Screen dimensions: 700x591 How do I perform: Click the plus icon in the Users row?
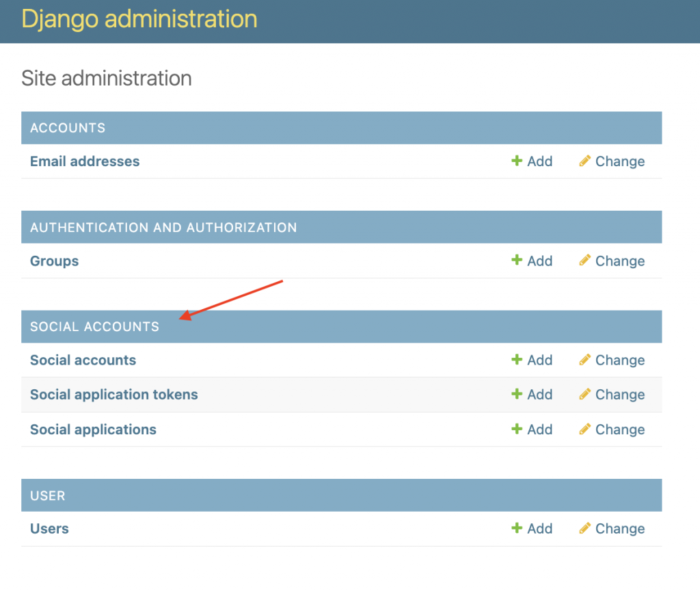click(517, 528)
